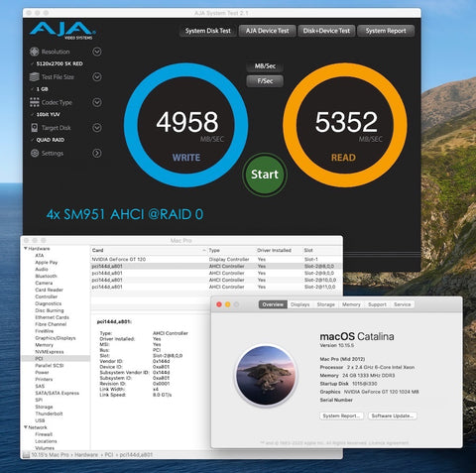This screenshot has height=473, width=476.
Task: Select the AHCI row with Slot-2@9,0,0
Action: 216,273
